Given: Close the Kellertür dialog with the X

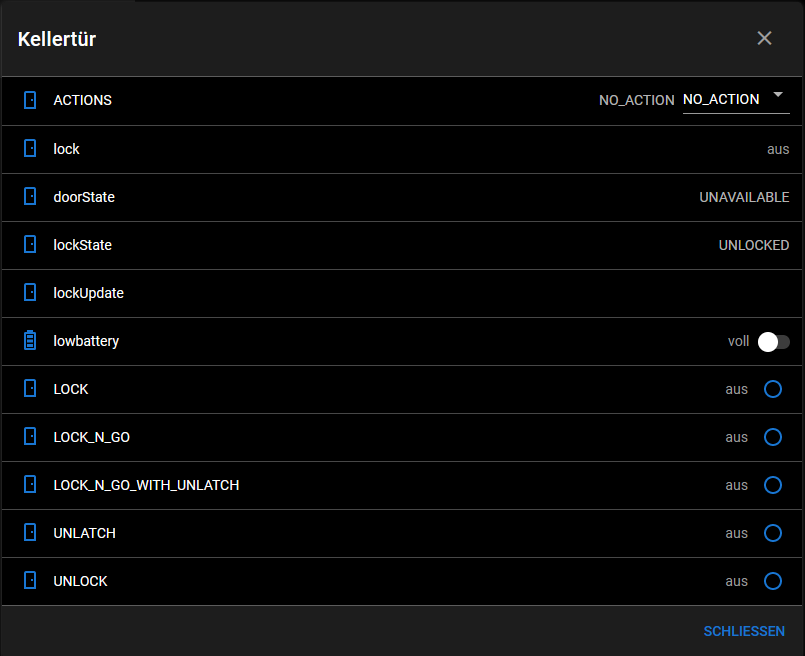Looking at the screenshot, I should 764,38.
